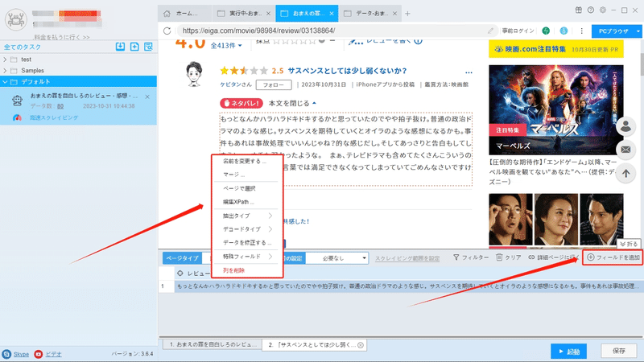Click the クリア button
The height and width of the screenshot is (362, 644).
click(509, 257)
